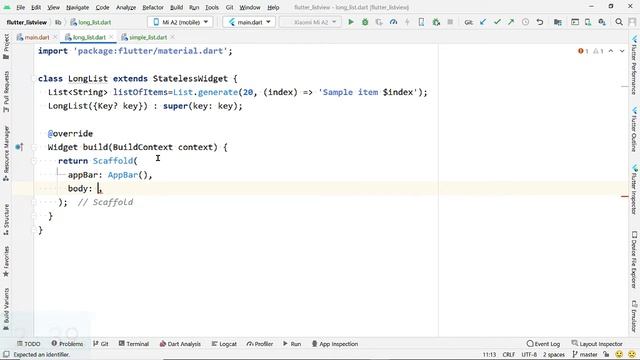Push commits with the Git arrow icon
640x360 pixels.
click(x=511, y=22)
